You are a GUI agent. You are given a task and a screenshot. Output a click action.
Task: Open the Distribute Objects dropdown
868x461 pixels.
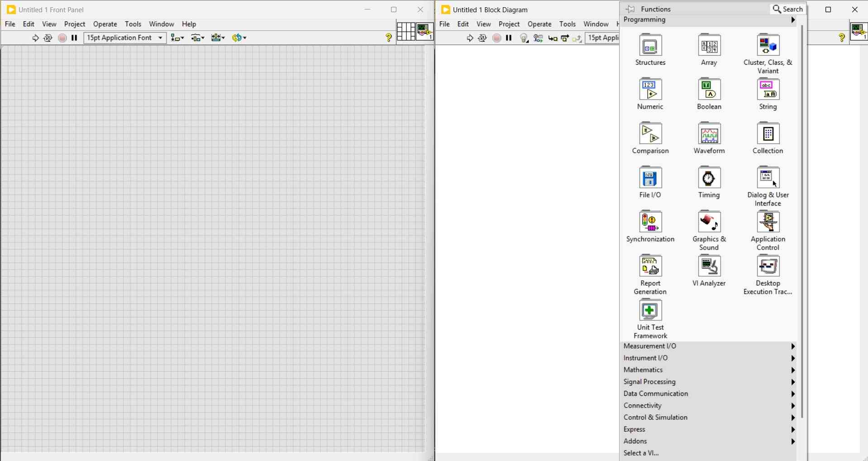pyautogui.click(x=198, y=38)
